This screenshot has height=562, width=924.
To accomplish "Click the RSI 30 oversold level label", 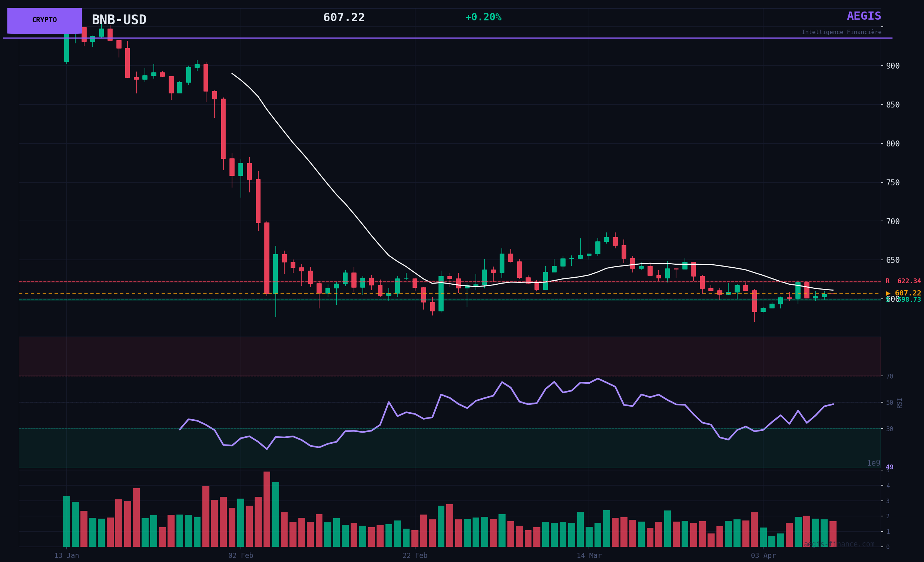I will click(889, 429).
